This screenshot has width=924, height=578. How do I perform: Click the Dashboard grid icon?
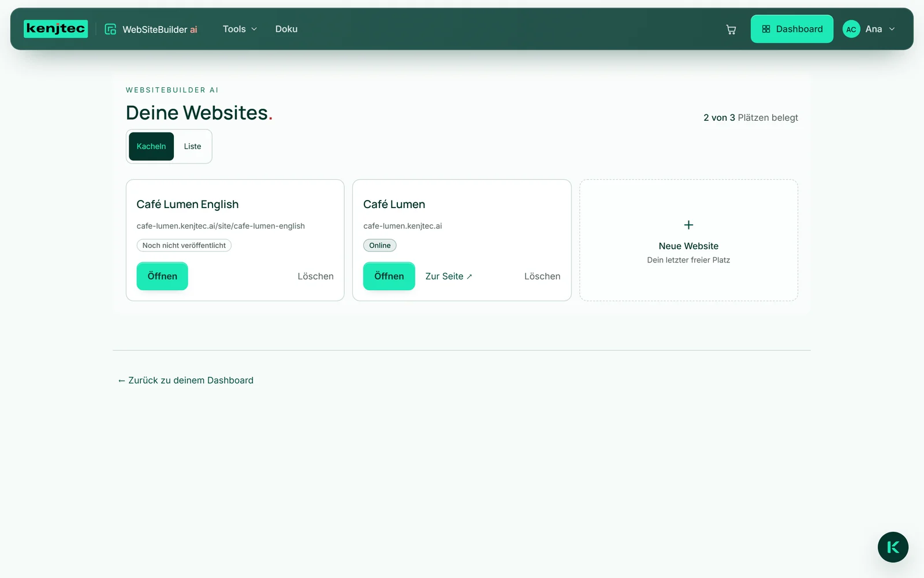click(x=766, y=29)
